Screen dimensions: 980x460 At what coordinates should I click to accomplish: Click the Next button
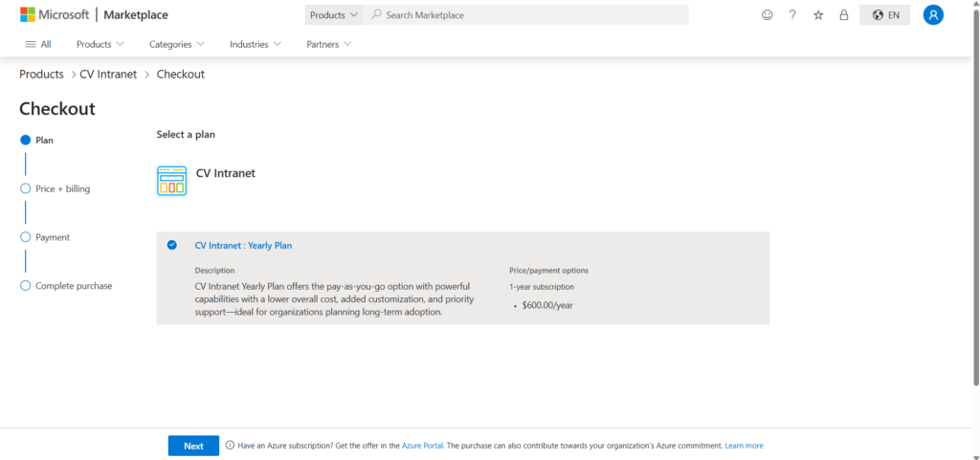click(193, 446)
